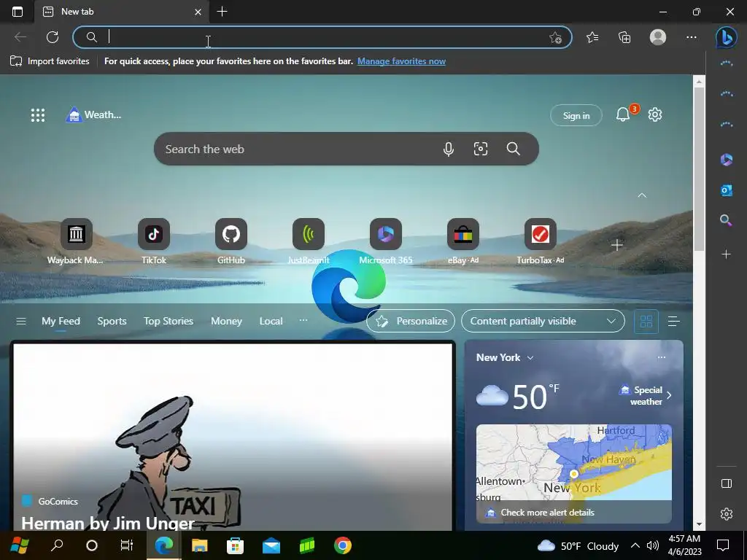Add this page to favorites star

tap(555, 38)
